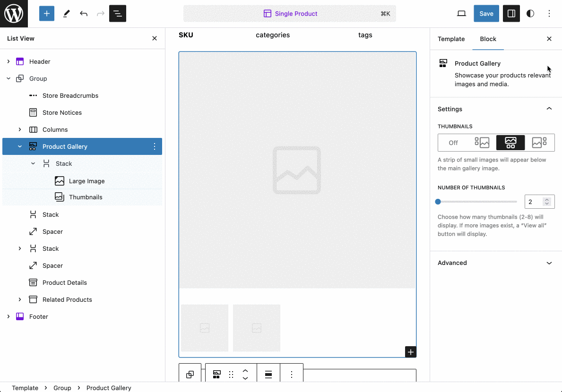This screenshot has width=562, height=392.
Task: Open the device preview laptop icon
Action: point(461,13)
